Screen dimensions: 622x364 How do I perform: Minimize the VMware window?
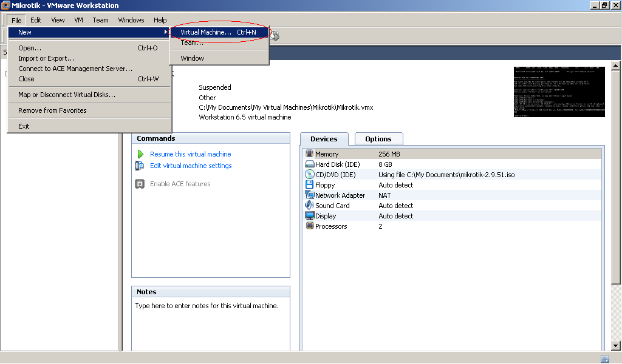tap(595, 5)
